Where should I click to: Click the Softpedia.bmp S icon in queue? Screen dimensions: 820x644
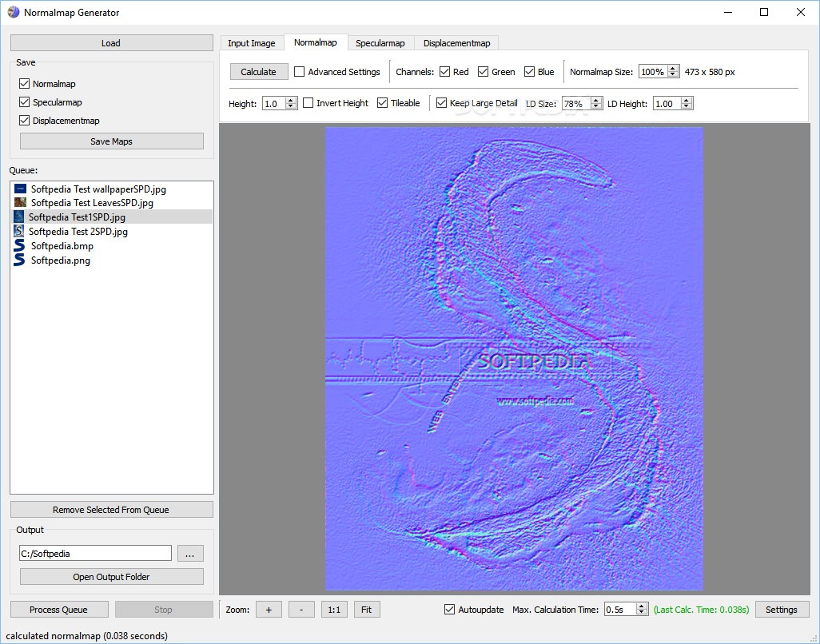coord(19,245)
